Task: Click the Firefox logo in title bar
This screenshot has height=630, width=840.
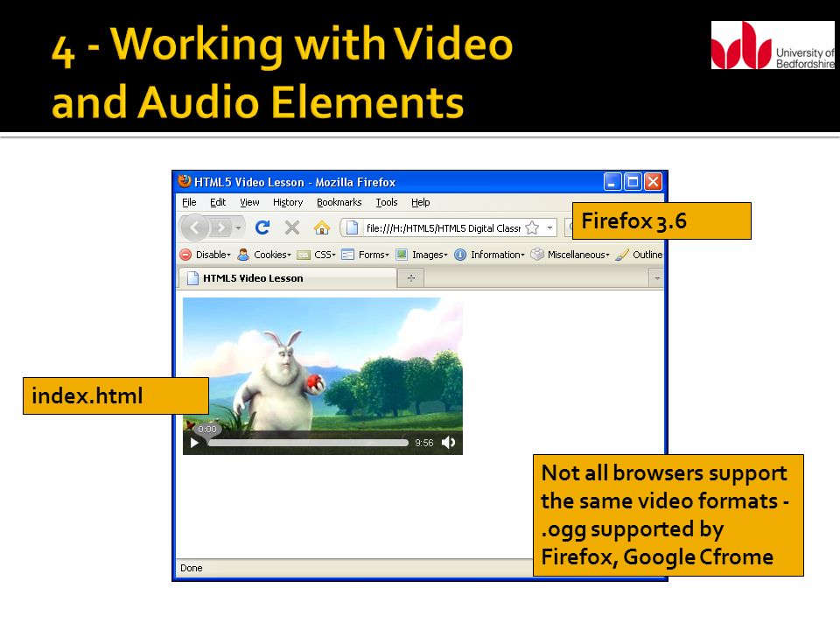Action: 185,181
